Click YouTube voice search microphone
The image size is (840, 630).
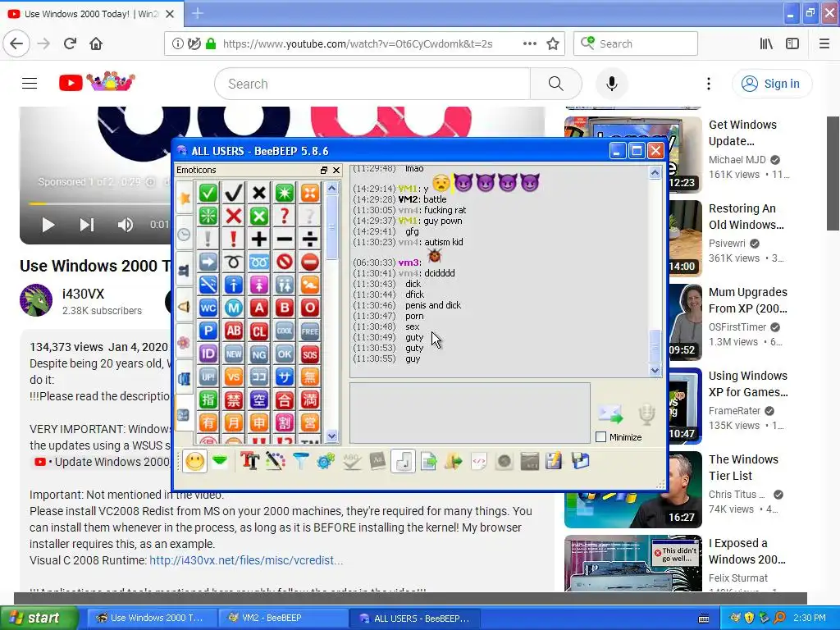tap(612, 84)
